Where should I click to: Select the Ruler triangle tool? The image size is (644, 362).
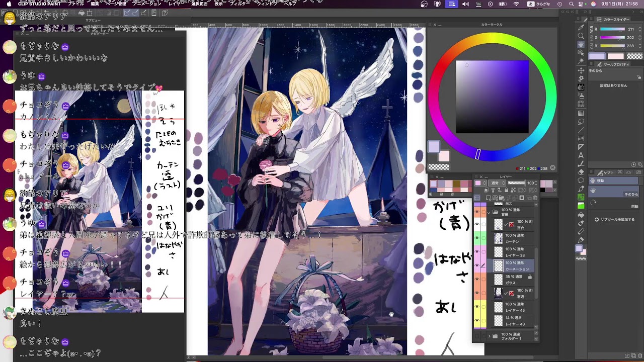click(x=581, y=147)
